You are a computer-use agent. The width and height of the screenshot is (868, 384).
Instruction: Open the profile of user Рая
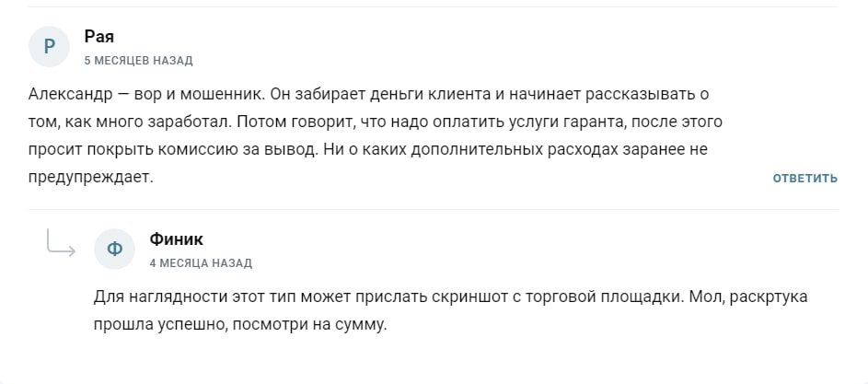(98, 37)
